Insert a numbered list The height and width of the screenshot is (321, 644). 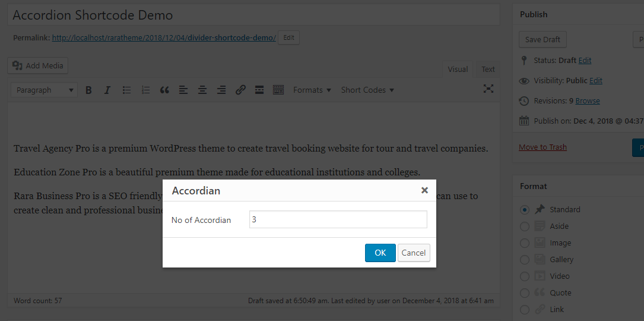coord(145,90)
